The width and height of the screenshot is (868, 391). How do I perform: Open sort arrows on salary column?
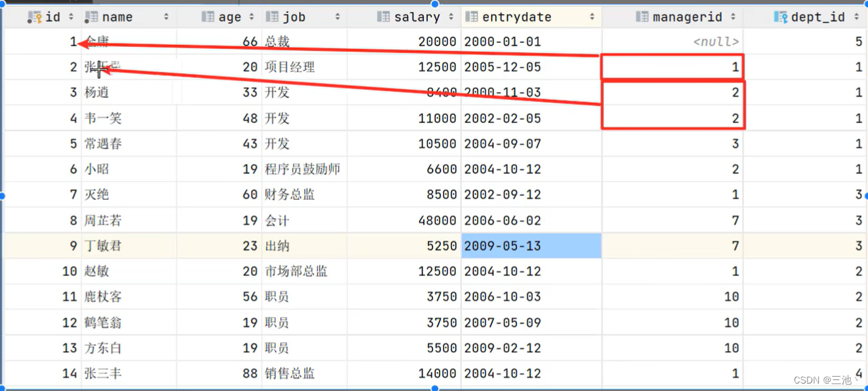click(x=451, y=17)
